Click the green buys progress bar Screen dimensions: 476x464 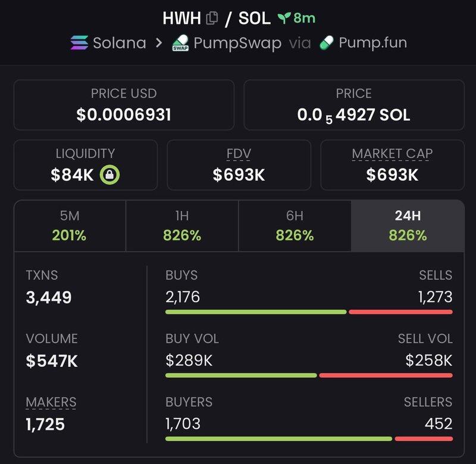pyautogui.click(x=255, y=312)
